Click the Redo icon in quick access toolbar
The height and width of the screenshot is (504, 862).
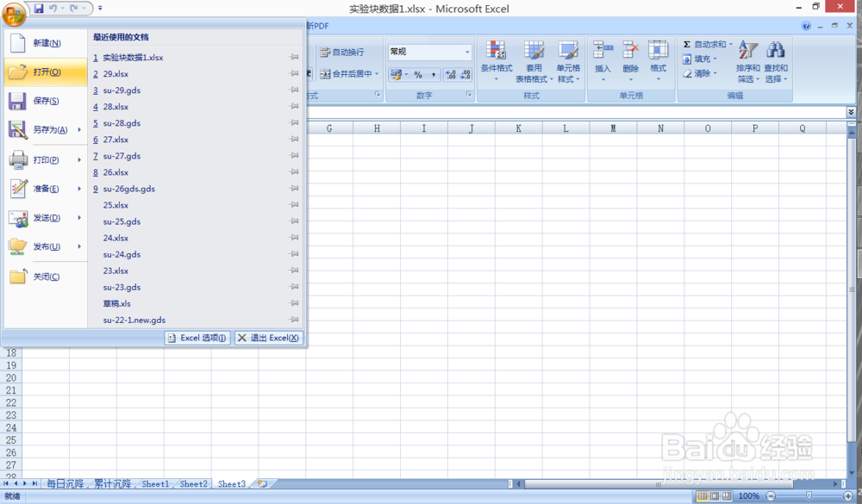pyautogui.click(x=73, y=9)
